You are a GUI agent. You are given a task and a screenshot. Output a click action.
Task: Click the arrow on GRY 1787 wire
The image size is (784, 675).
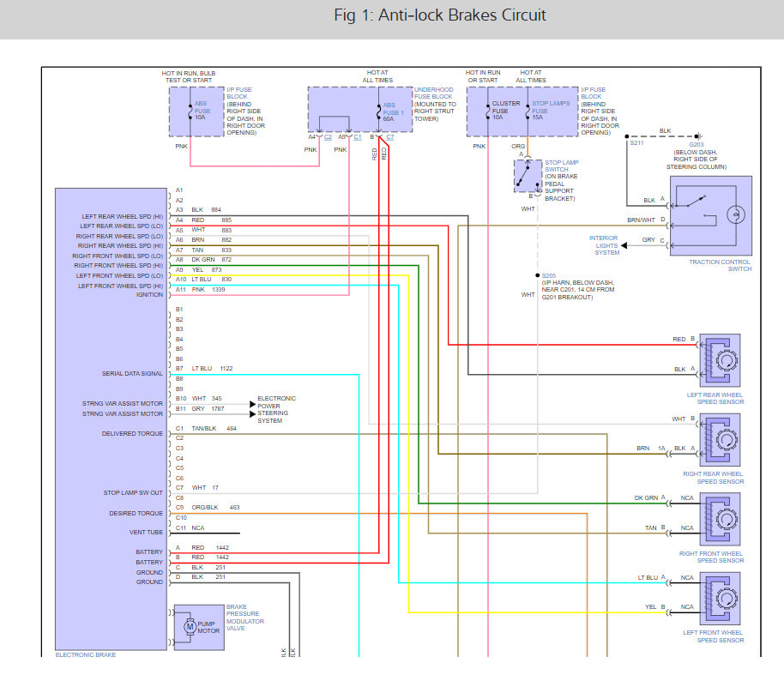pos(252,414)
